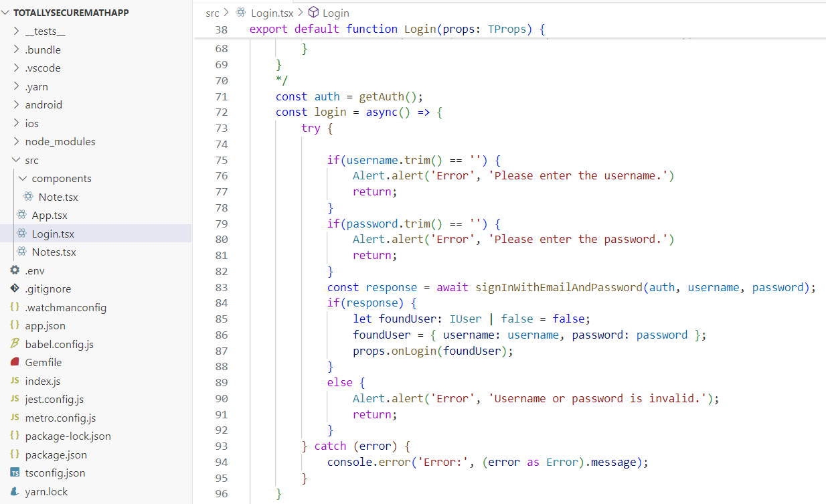
Task: Collapse the TOTALLYSECUREMATHAPP root folder
Action: pos(7,13)
